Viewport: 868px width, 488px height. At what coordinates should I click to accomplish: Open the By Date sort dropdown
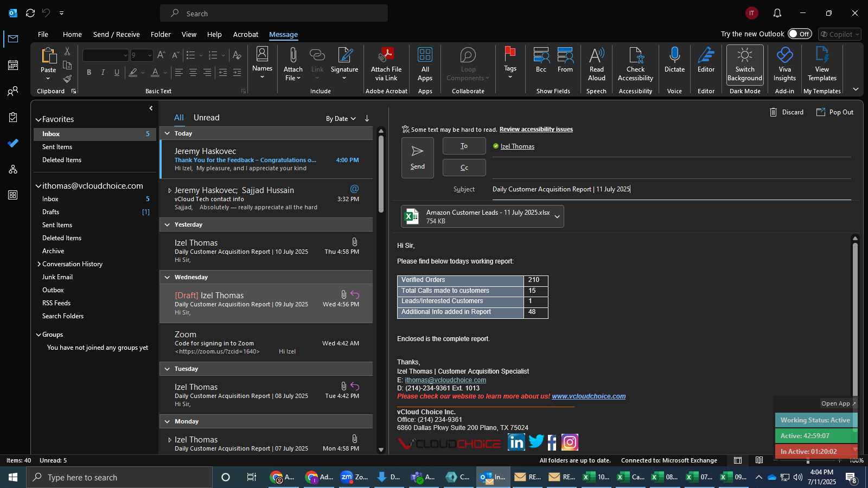coord(341,119)
